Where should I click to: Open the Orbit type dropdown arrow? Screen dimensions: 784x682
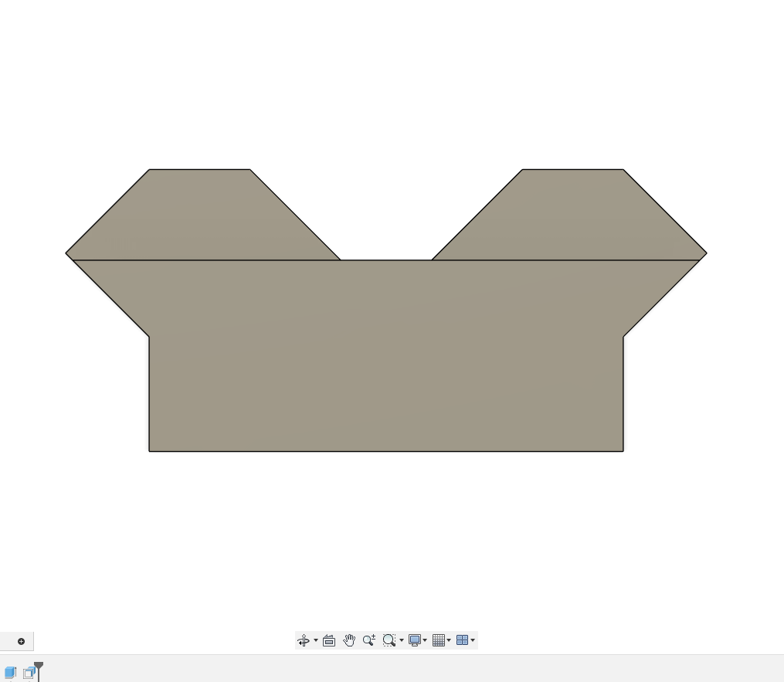pos(315,640)
